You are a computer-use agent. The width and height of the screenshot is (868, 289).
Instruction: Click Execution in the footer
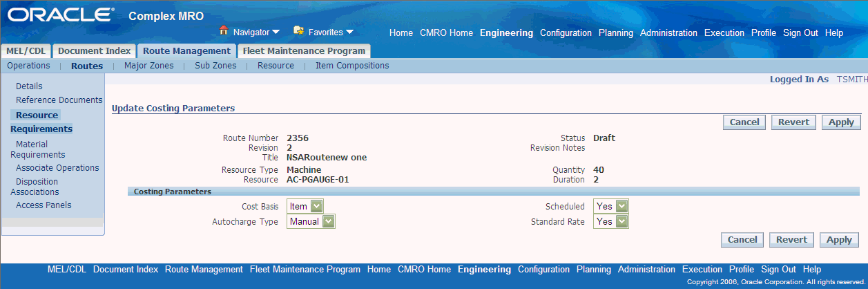click(702, 270)
